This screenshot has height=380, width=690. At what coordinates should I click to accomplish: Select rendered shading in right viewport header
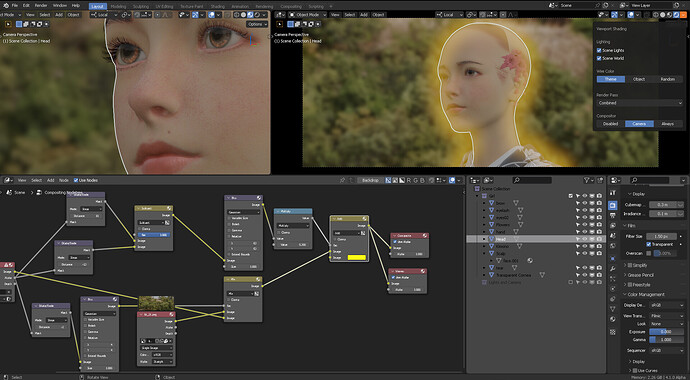pos(676,15)
